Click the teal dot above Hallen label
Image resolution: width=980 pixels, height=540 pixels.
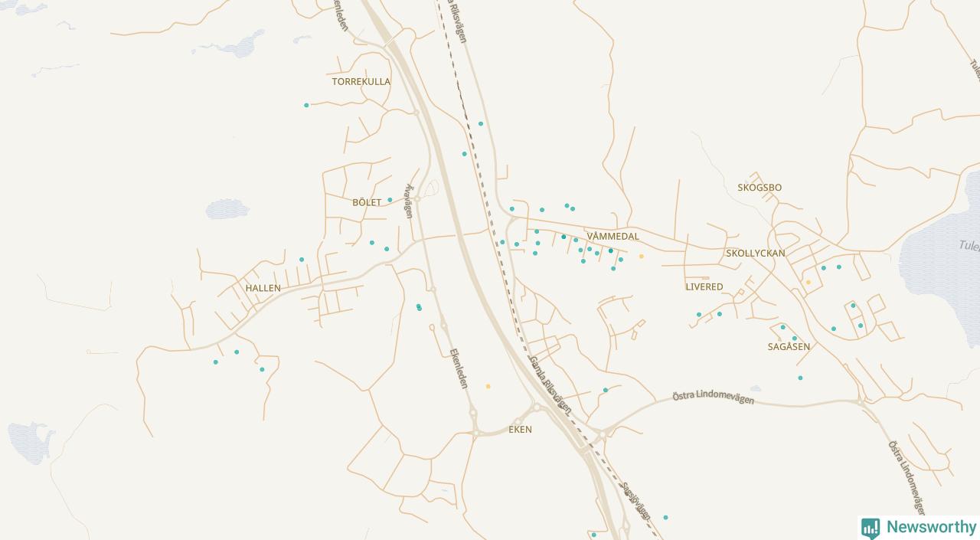[x=302, y=260]
